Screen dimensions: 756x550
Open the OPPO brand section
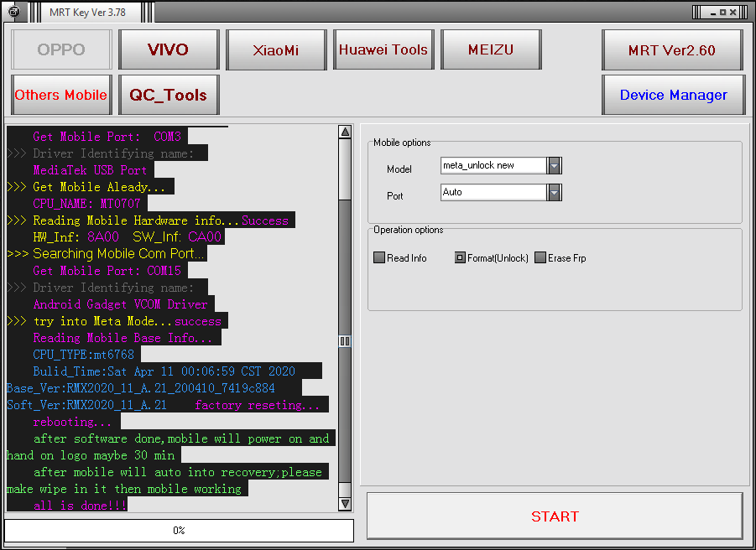click(x=62, y=49)
